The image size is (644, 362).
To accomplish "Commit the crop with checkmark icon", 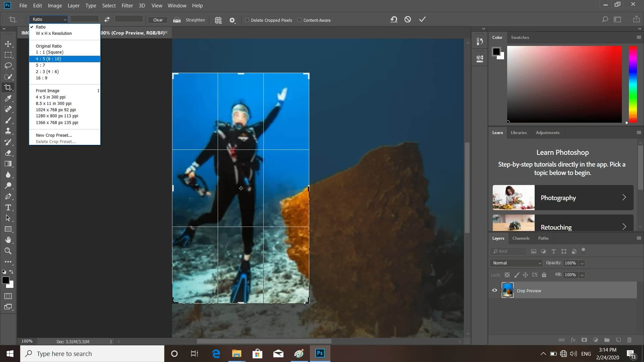I will coord(422,19).
